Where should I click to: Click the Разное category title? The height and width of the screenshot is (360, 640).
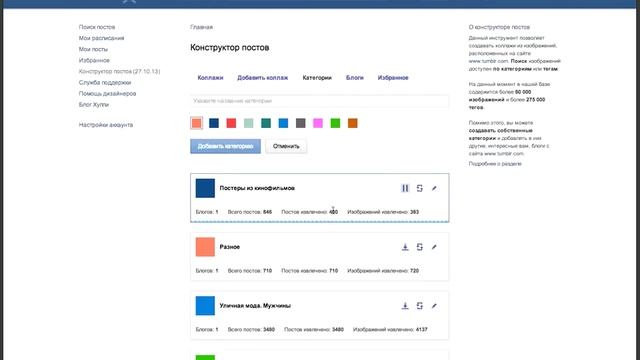[x=230, y=247]
